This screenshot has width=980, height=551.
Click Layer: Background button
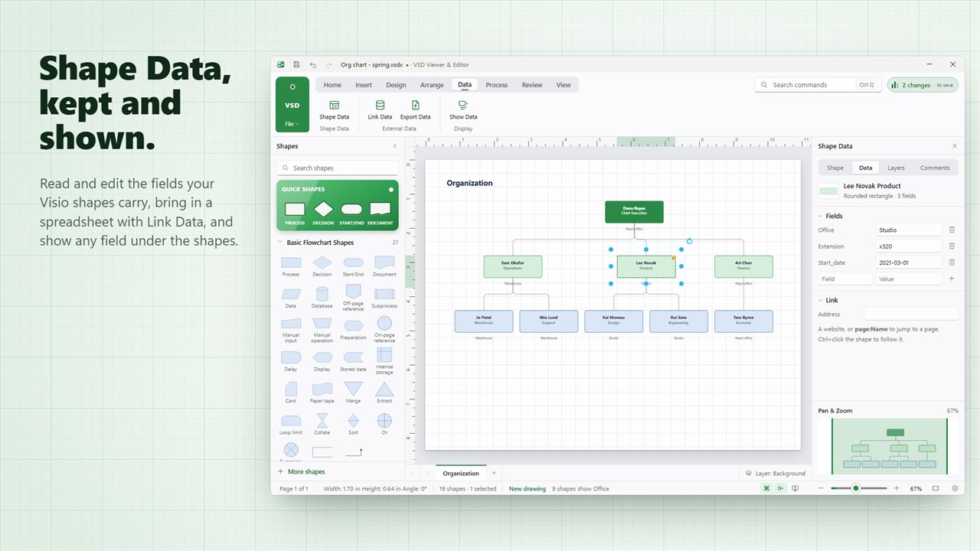(x=776, y=473)
